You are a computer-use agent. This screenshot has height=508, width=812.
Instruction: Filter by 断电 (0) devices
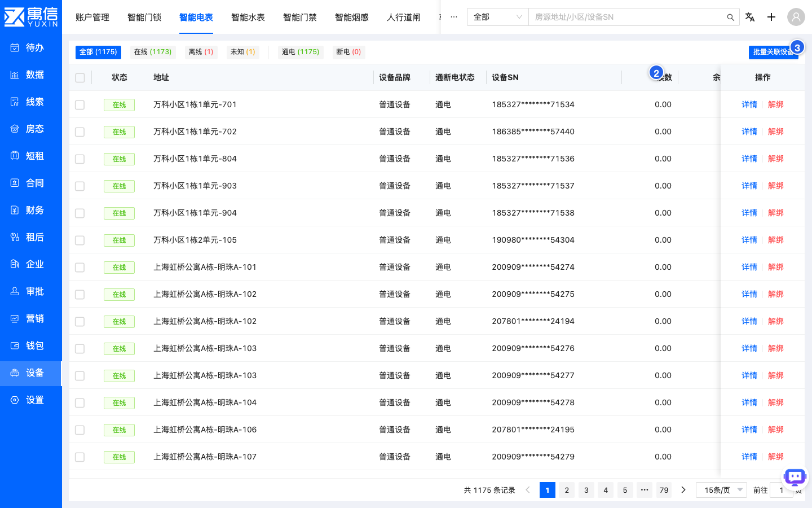(x=349, y=52)
